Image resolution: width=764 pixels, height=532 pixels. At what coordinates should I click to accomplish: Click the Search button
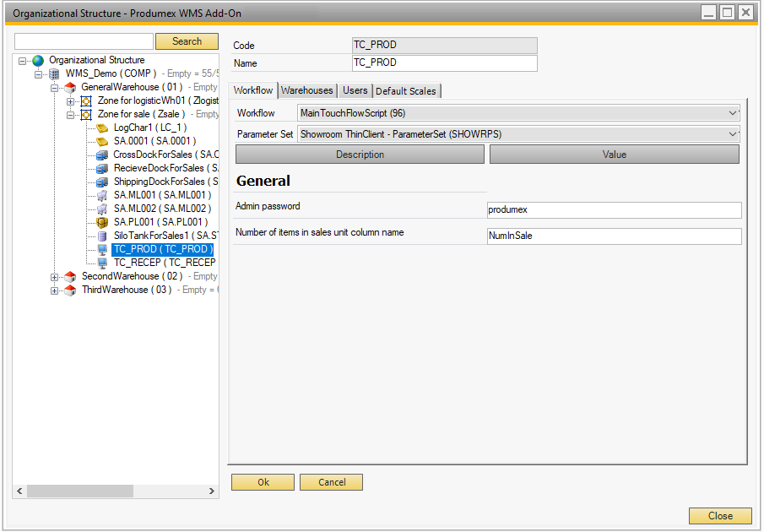click(187, 41)
